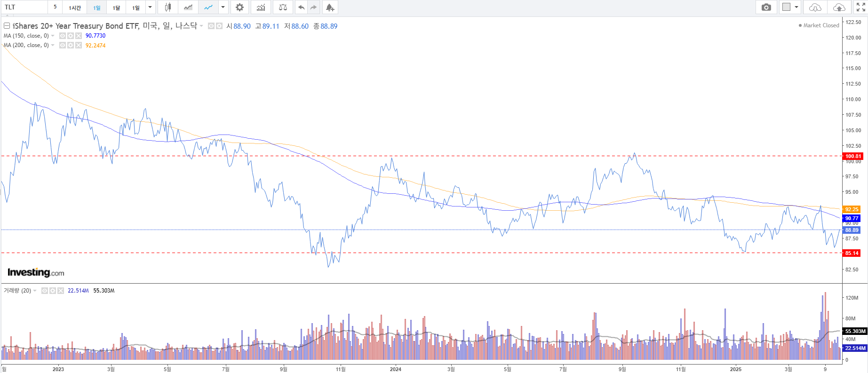Click the 거래량 (20) label
This screenshot has height=373, width=868.
(x=17, y=291)
